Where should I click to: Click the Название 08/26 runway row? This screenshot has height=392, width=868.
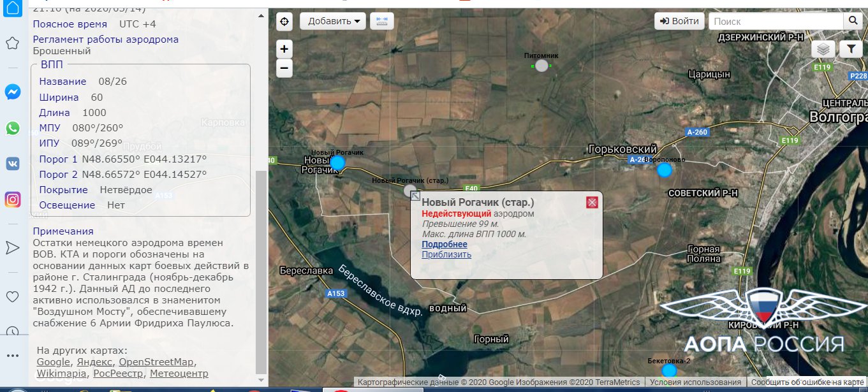point(83,82)
